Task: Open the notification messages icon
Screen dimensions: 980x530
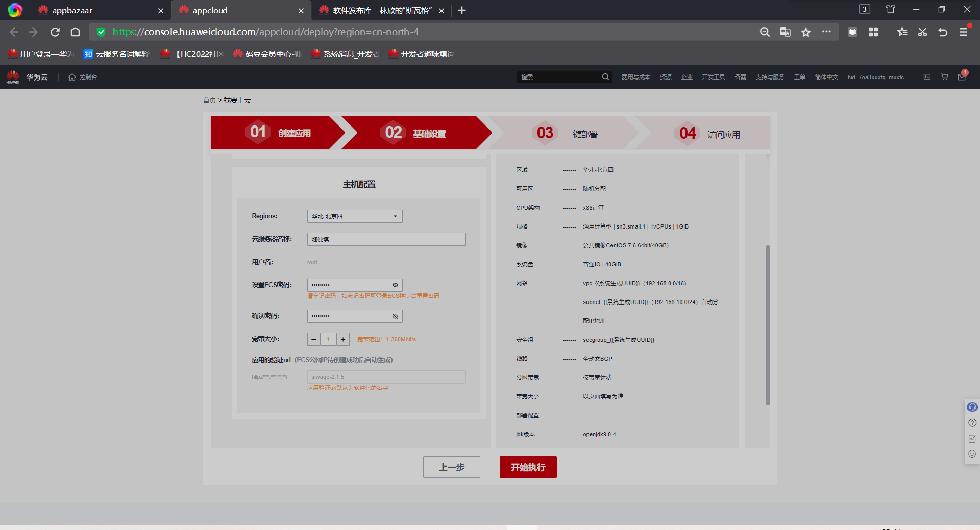Action: (x=962, y=77)
